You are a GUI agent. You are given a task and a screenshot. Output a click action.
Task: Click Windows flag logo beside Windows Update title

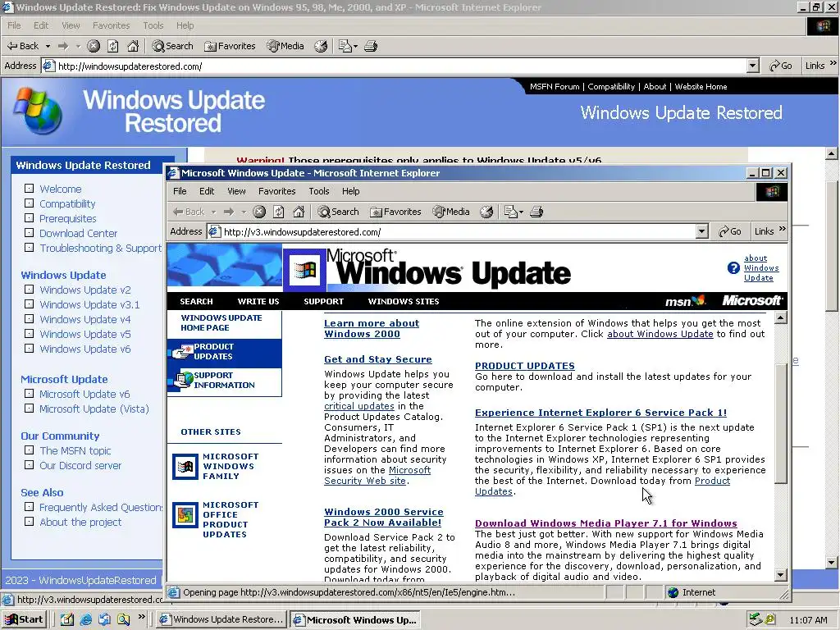click(x=304, y=270)
